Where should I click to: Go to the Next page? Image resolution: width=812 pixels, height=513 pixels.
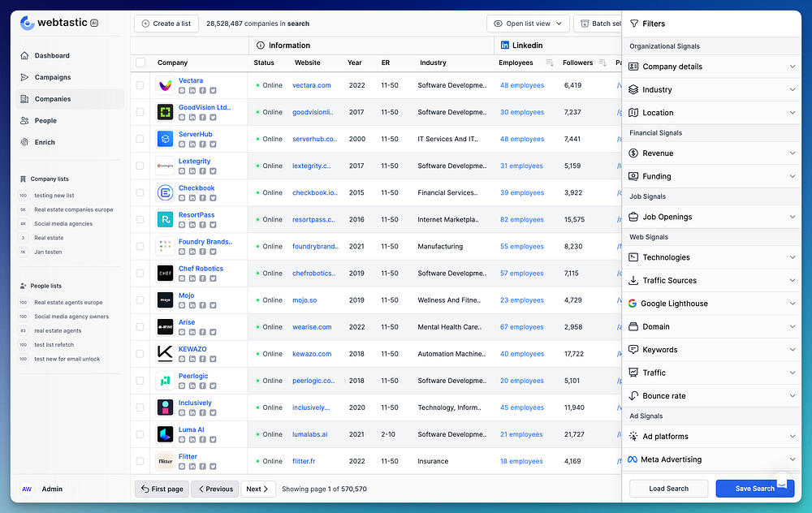coord(257,489)
